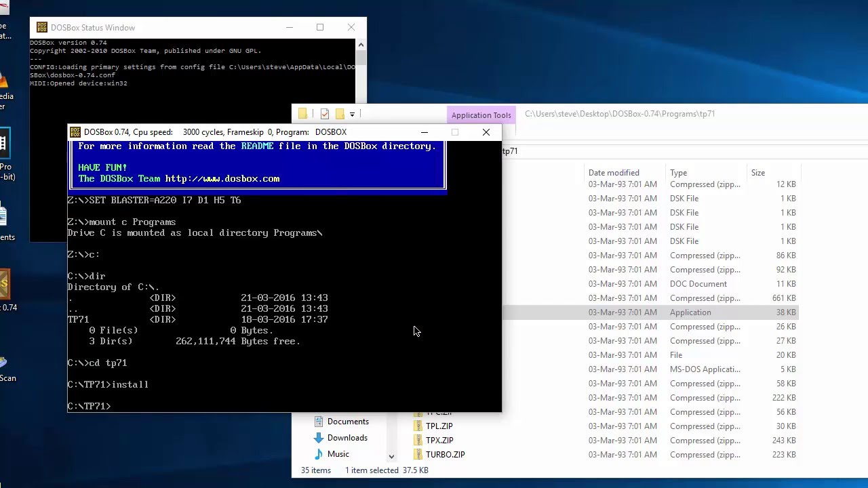
Task: Sort files by Size column header
Action: pyautogui.click(x=758, y=173)
